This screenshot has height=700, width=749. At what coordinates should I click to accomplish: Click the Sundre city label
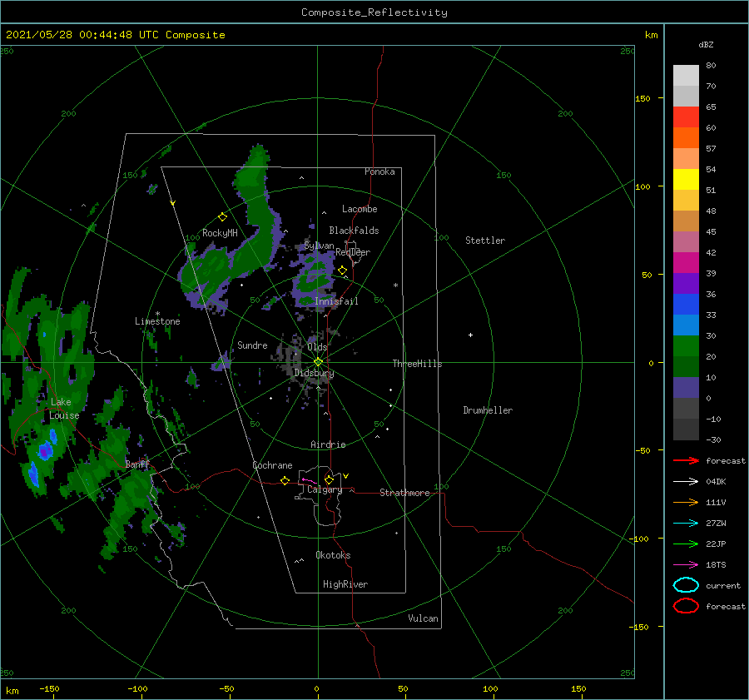[x=252, y=345]
